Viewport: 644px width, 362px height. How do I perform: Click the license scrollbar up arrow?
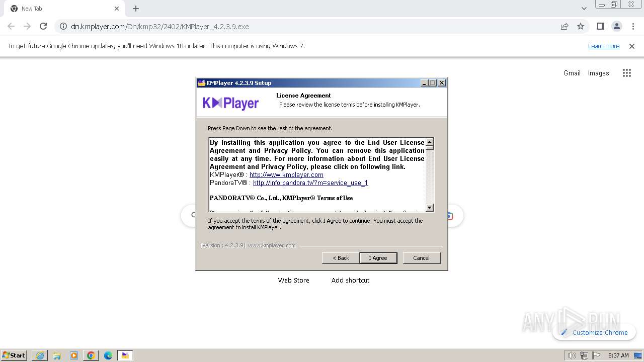pyautogui.click(x=429, y=142)
